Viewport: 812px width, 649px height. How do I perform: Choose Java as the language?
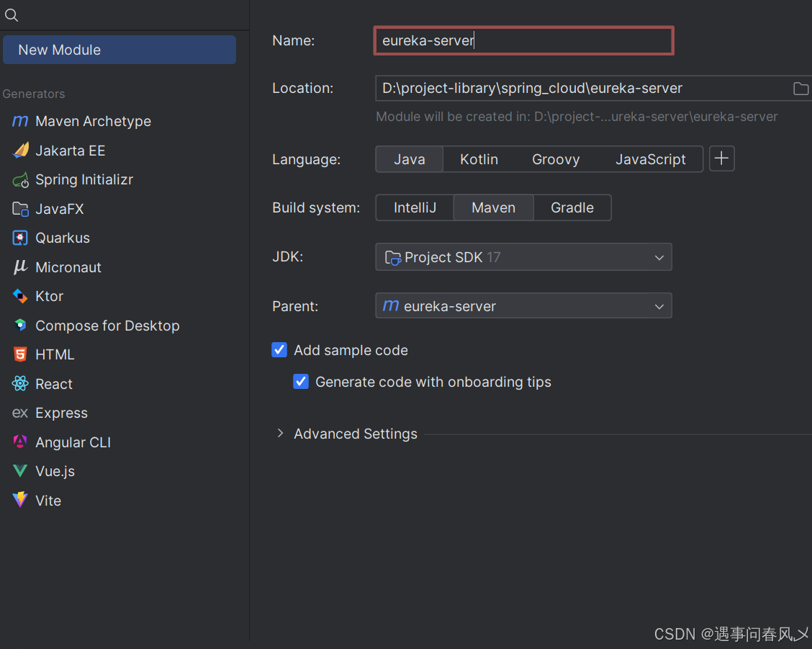pos(409,159)
